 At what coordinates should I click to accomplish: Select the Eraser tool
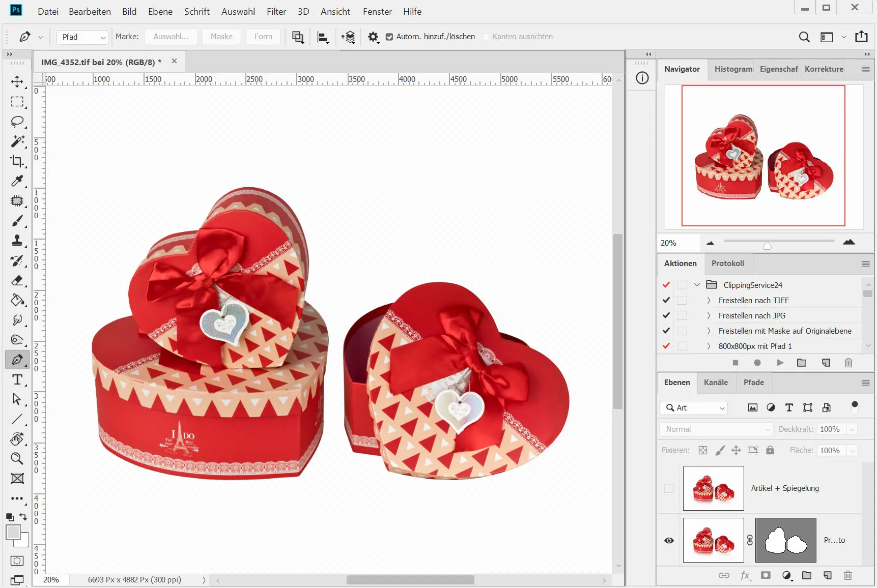coord(17,280)
